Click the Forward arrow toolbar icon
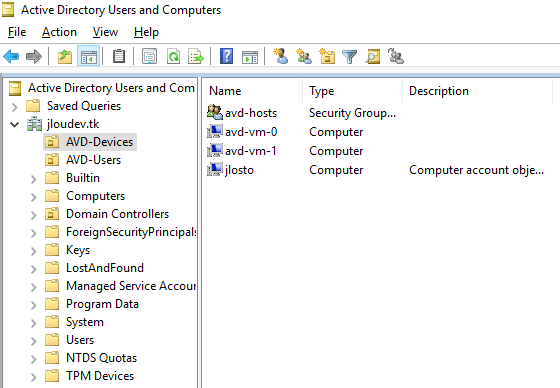Image resolution: width=560 pixels, height=388 pixels. (34, 56)
